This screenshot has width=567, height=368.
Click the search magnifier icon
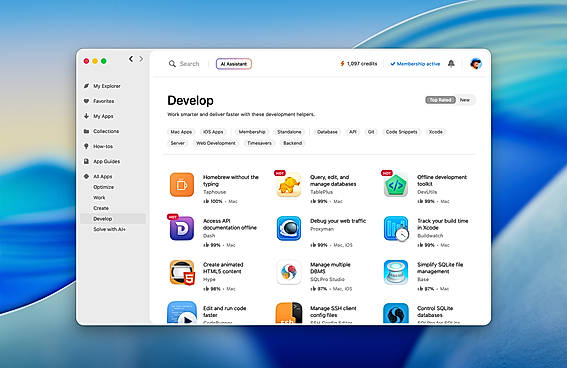(x=172, y=64)
